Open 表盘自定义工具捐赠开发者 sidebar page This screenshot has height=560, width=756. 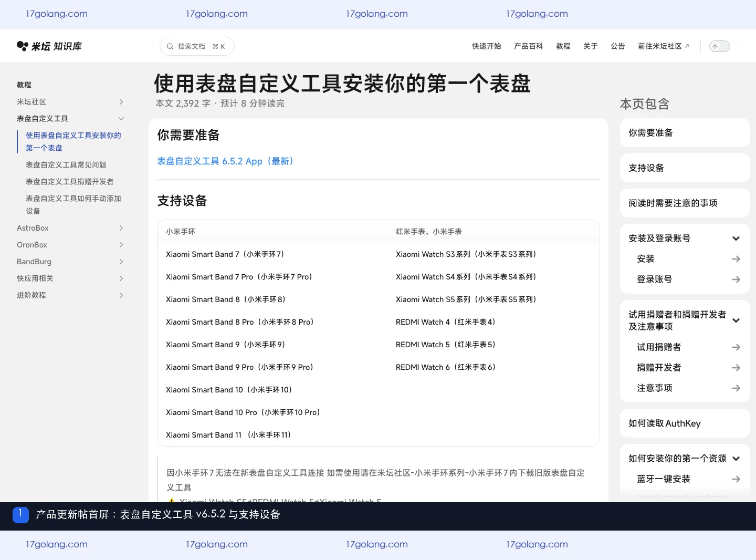(70, 182)
